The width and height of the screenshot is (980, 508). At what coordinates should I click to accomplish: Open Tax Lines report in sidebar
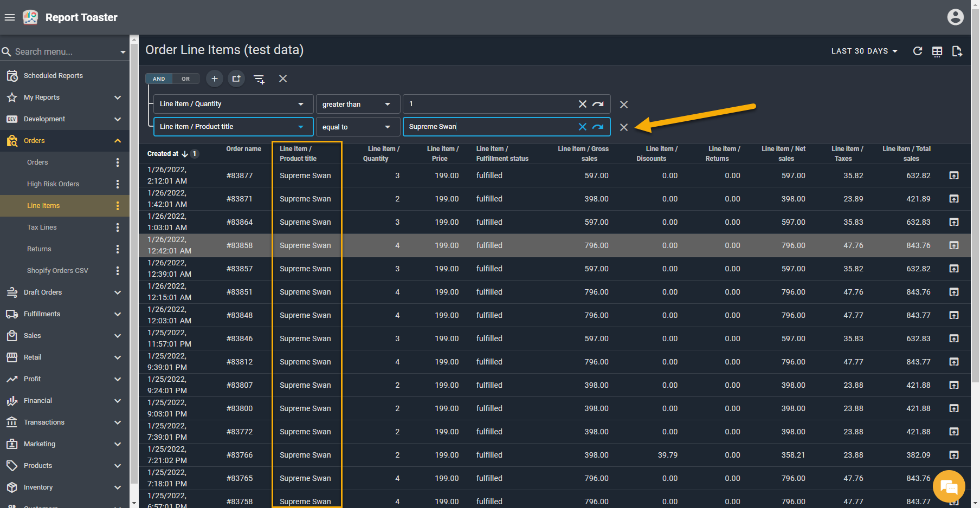click(x=42, y=227)
